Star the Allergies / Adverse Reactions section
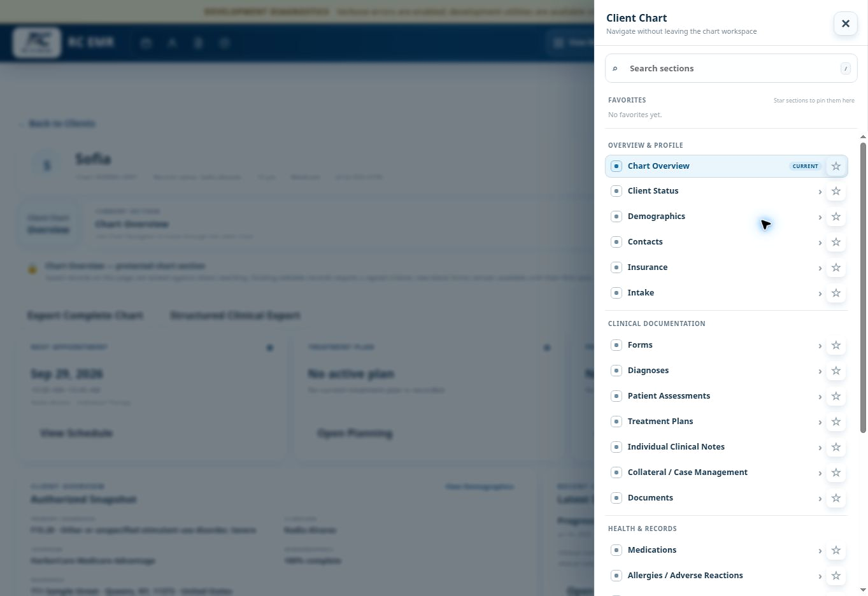Viewport: 868px width, 596px height. 836,576
